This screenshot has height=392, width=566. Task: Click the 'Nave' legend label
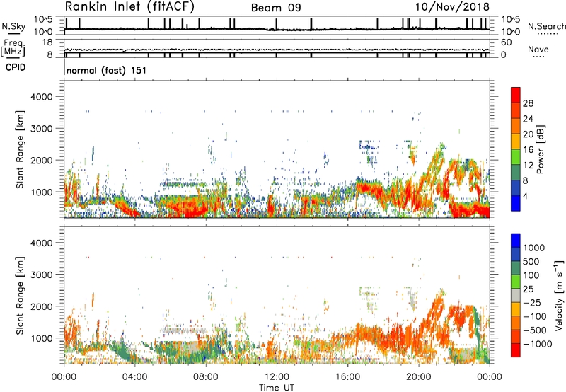(x=538, y=50)
